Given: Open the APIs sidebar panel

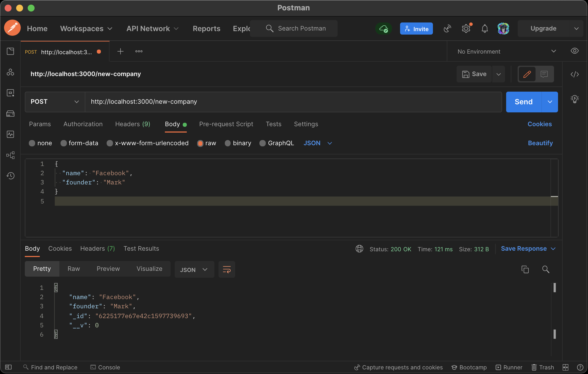Looking at the screenshot, I should tap(10, 72).
